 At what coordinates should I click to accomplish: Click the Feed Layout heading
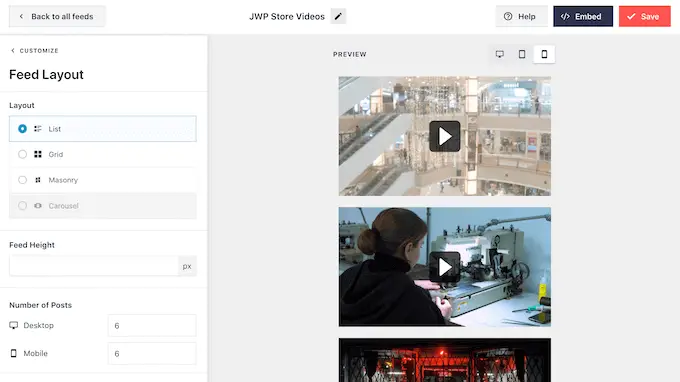coord(46,75)
